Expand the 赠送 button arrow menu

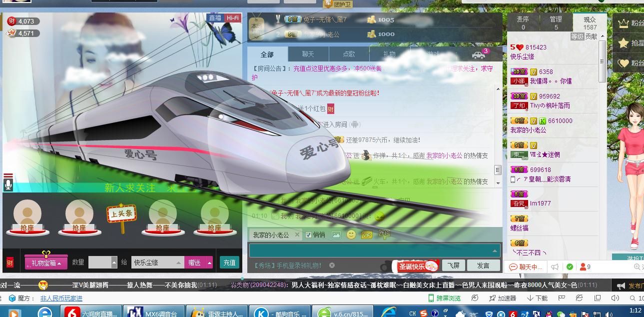[x=209, y=262]
